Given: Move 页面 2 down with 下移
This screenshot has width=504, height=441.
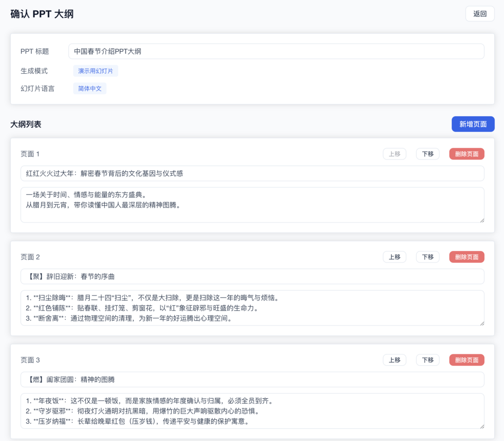Looking at the screenshot, I should 427,257.
